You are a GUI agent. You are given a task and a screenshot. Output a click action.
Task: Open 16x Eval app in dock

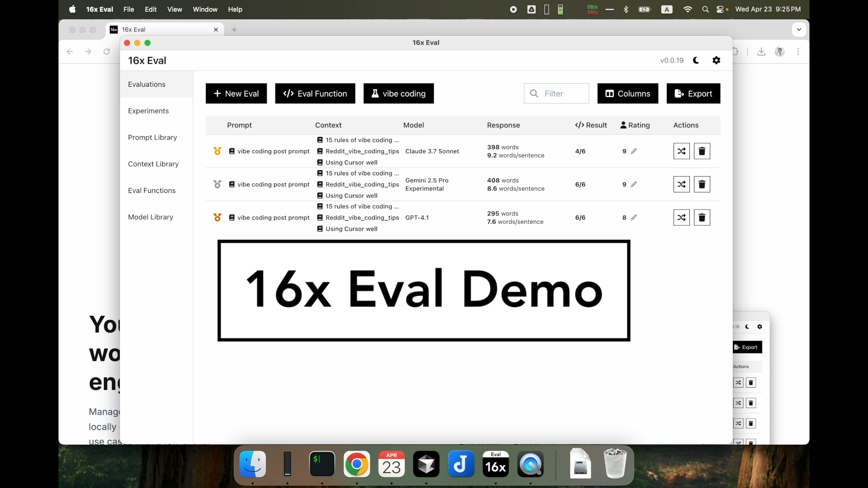[495, 464]
